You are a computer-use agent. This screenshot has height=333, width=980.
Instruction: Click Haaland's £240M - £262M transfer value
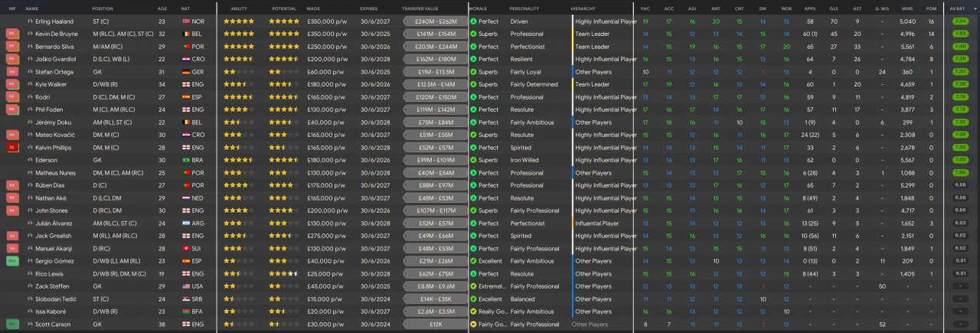pyautogui.click(x=435, y=21)
